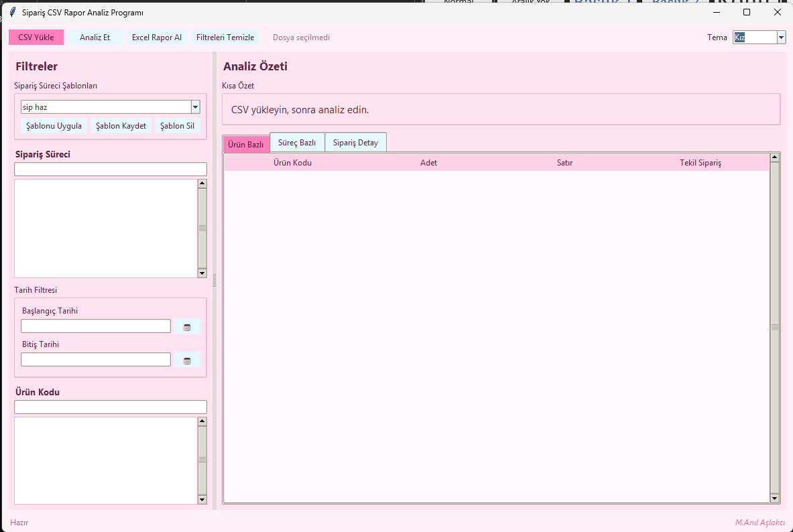Sort table by Ürün Kodu column header
This screenshot has height=532, width=793.
click(x=292, y=163)
